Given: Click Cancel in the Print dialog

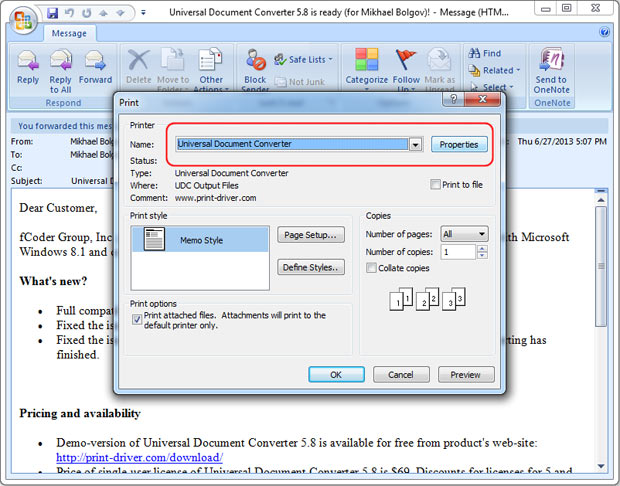Looking at the screenshot, I should tap(401, 374).
